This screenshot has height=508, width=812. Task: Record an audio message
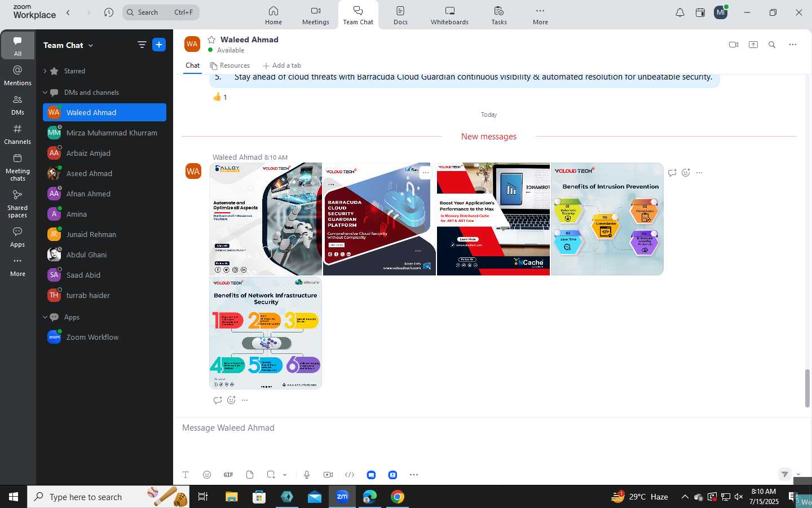click(x=307, y=475)
